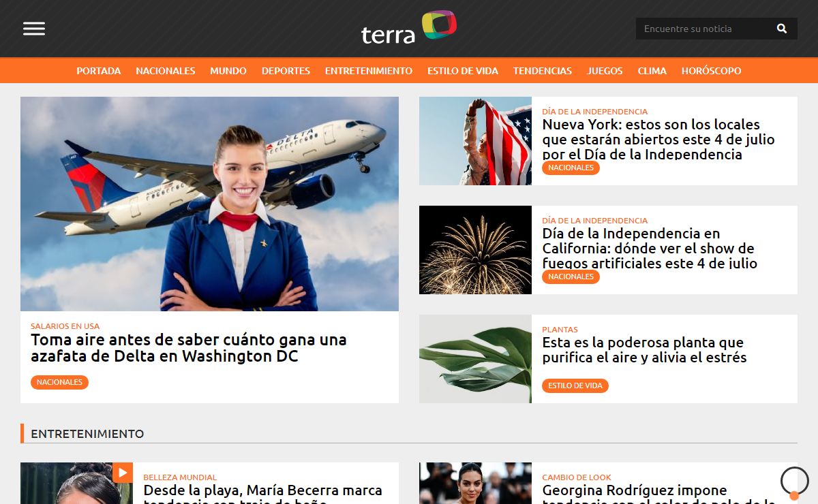Click NACIONALES tag under Delta article

coord(59,382)
